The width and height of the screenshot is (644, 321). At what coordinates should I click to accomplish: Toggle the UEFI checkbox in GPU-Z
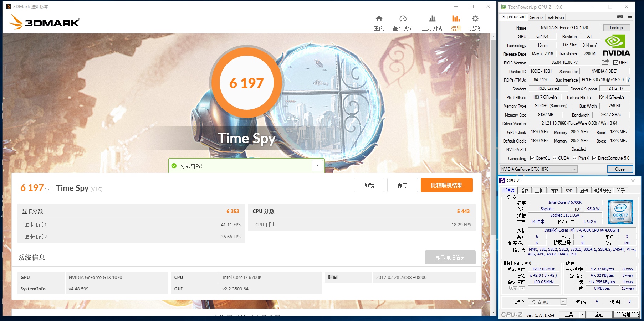point(615,63)
